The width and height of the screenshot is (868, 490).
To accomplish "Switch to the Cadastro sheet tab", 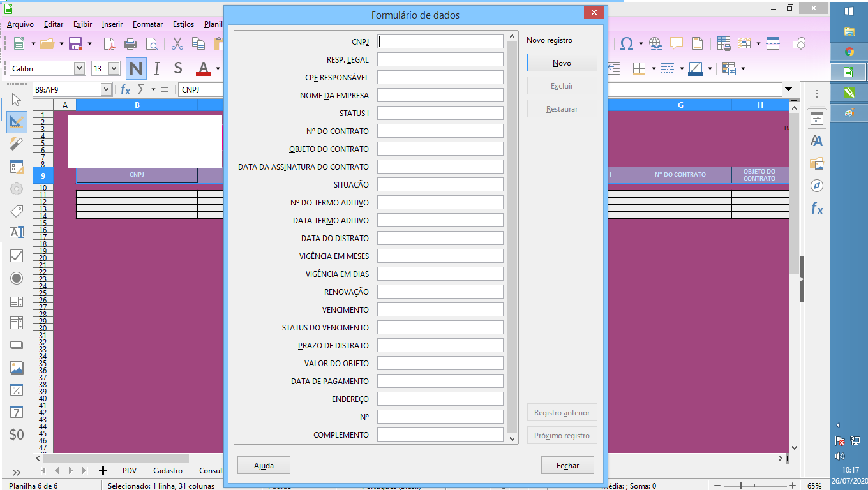I will click(x=168, y=471).
